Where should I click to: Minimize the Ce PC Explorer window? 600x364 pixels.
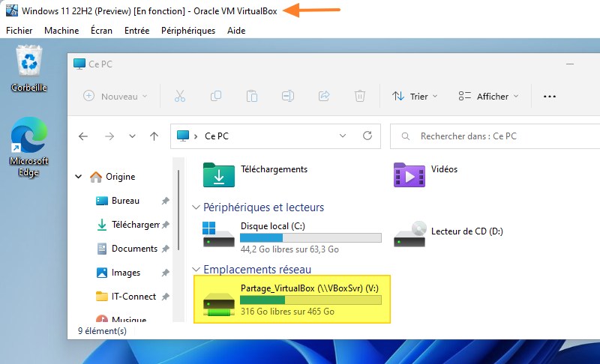coord(570,64)
